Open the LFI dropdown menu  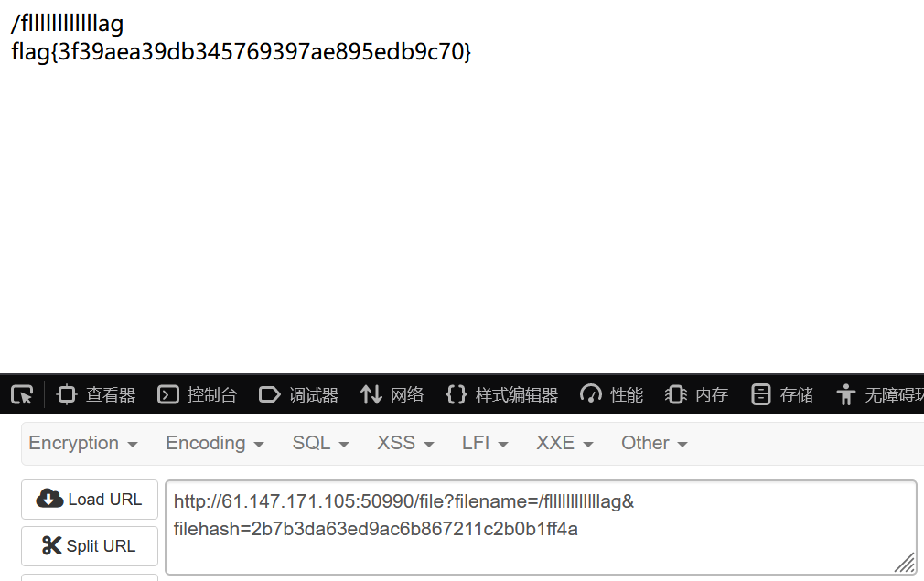[485, 443]
